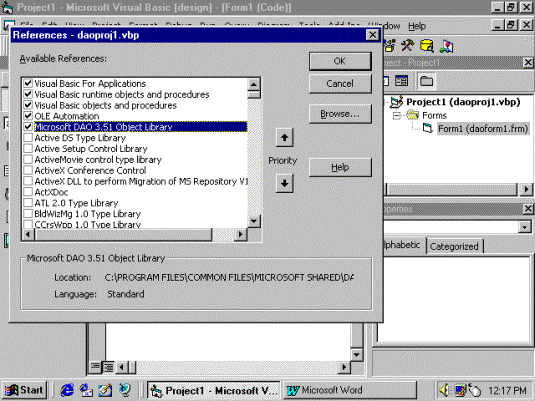
Task: Launch Outlook Express from quick launch
Action: coord(86,390)
